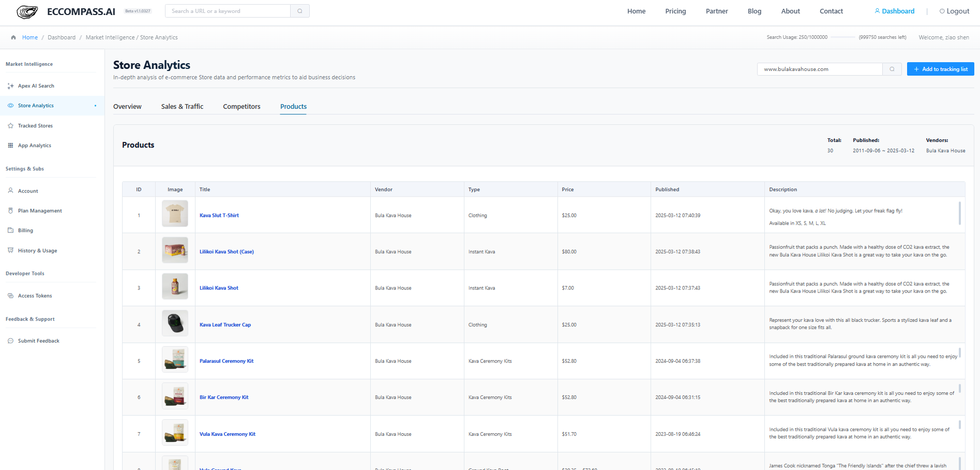Image resolution: width=980 pixels, height=470 pixels.
Task: Click the Tracked Stores star icon
Action: (x=10, y=126)
